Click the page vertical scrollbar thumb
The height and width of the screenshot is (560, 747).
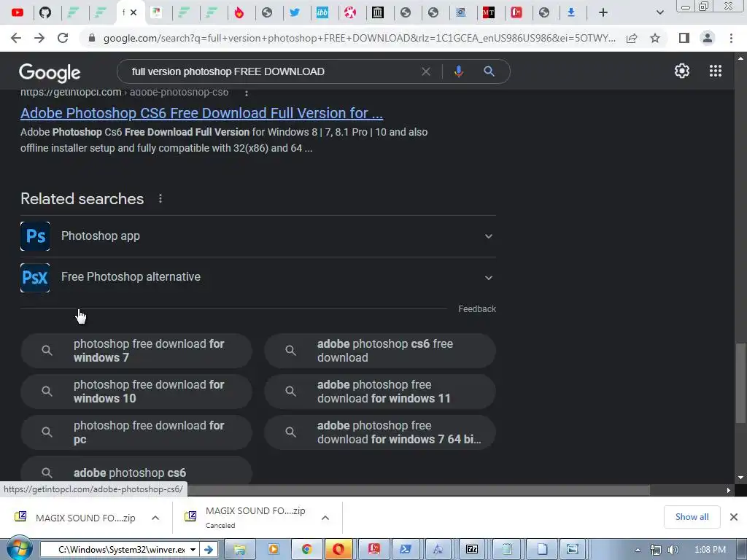point(740,382)
